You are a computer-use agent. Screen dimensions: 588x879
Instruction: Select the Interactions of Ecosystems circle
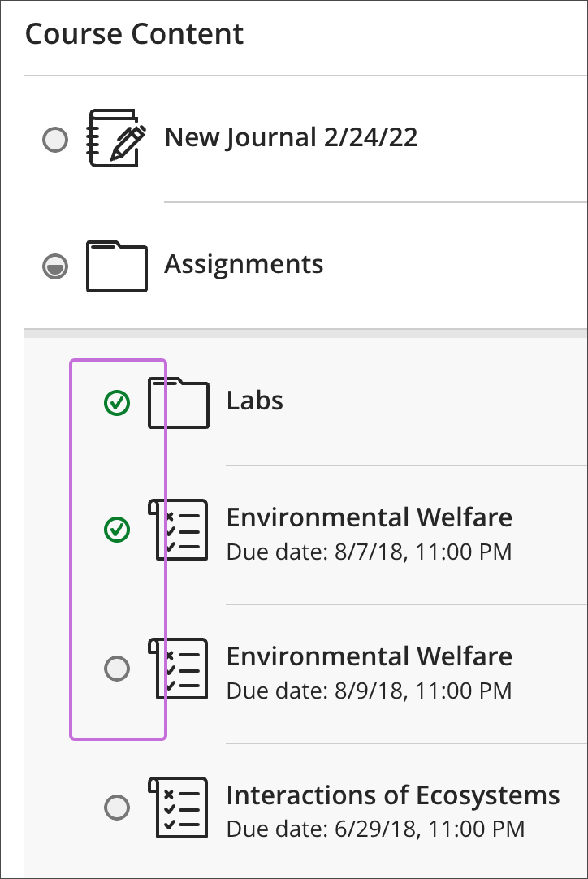pos(118,807)
